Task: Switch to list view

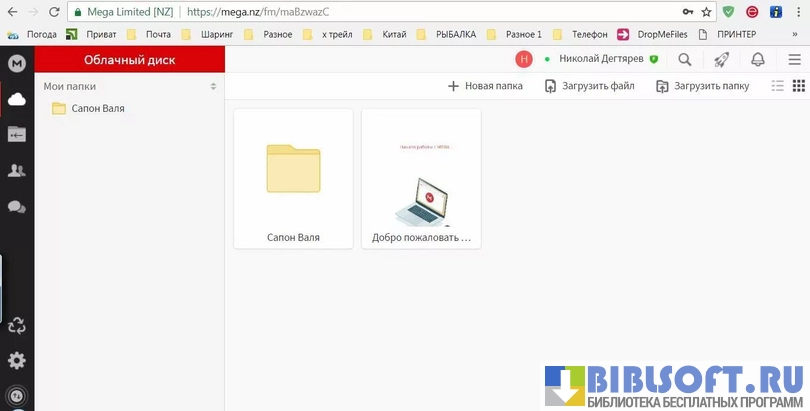Action: [778, 86]
